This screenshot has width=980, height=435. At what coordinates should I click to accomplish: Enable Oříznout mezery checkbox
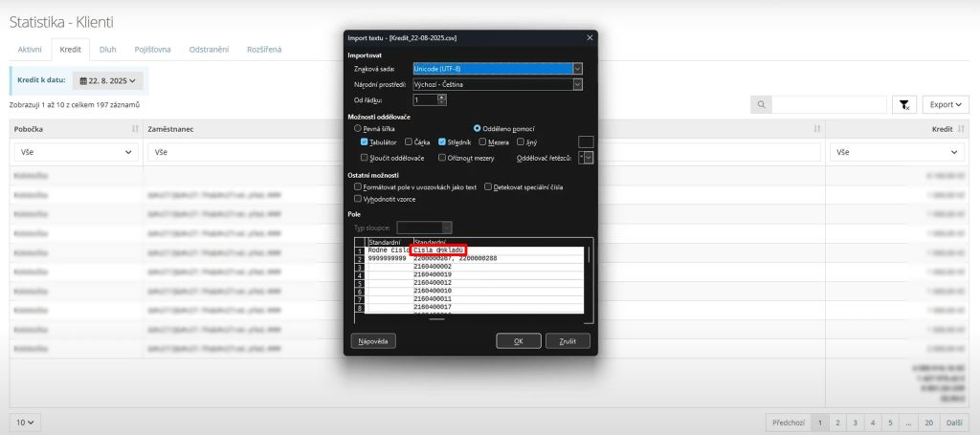click(442, 158)
